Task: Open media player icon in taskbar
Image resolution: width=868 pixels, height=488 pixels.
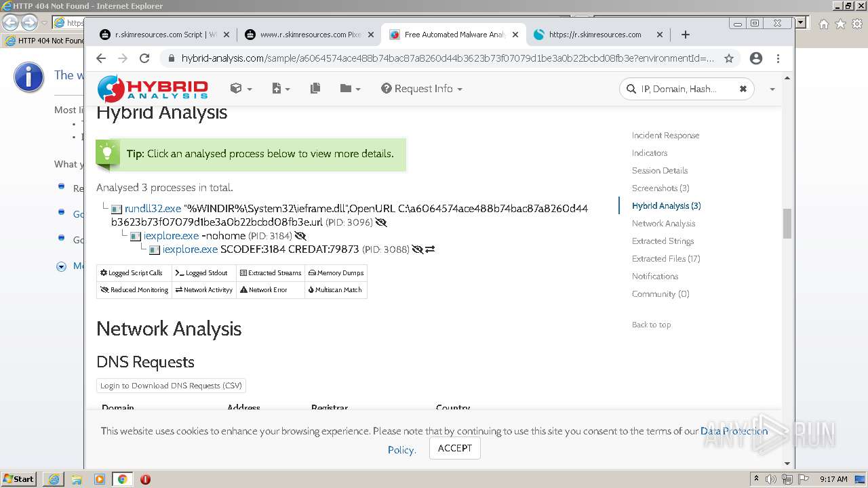Action: click(x=100, y=479)
